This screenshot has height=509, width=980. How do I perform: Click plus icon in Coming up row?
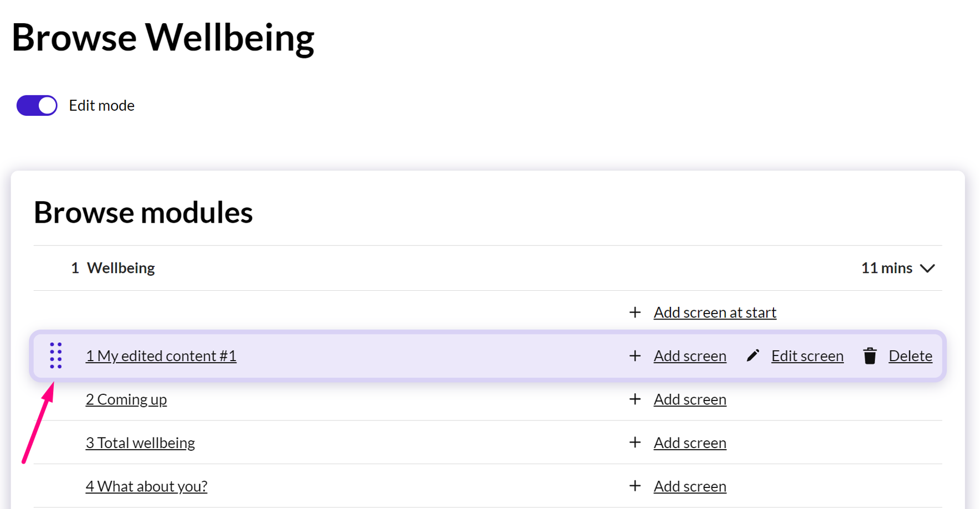(x=635, y=399)
